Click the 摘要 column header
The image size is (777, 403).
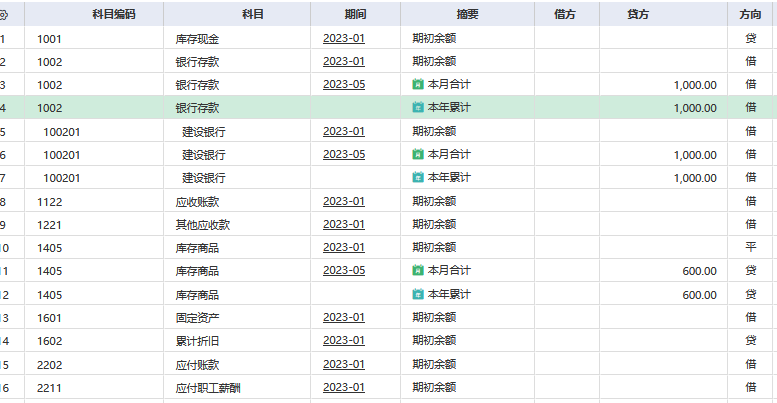[466, 15]
